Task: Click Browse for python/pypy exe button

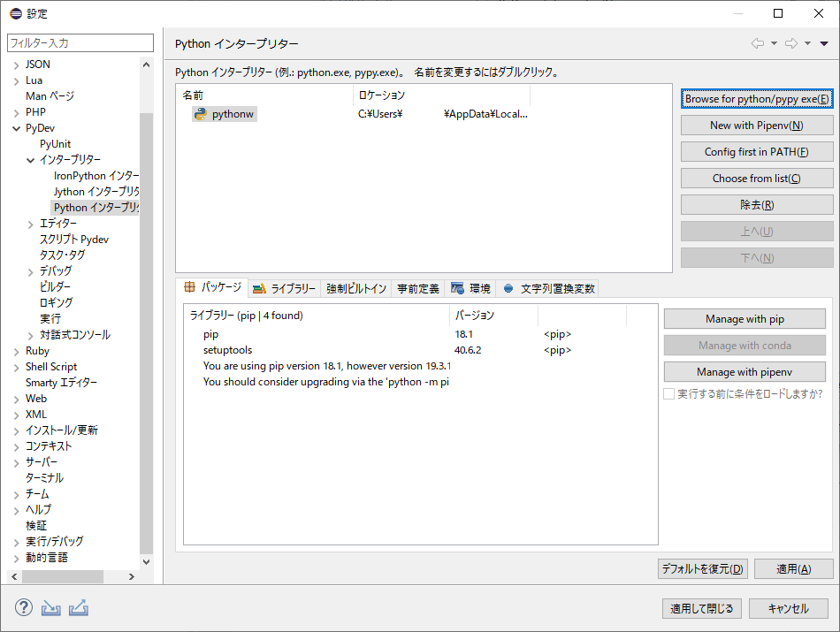Action: tap(757, 99)
